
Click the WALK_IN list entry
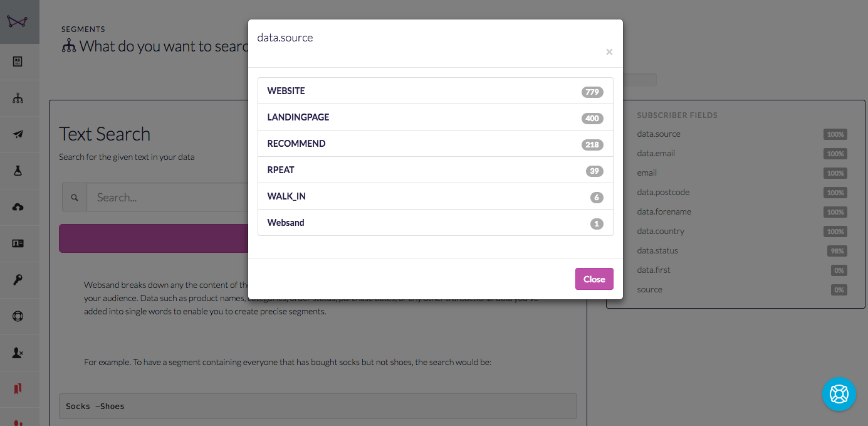click(435, 196)
